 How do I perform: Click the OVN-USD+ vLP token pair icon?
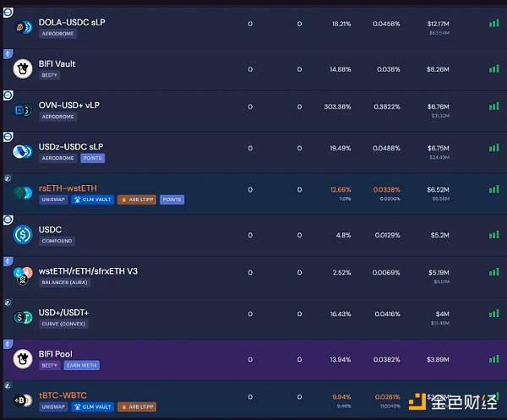point(23,111)
